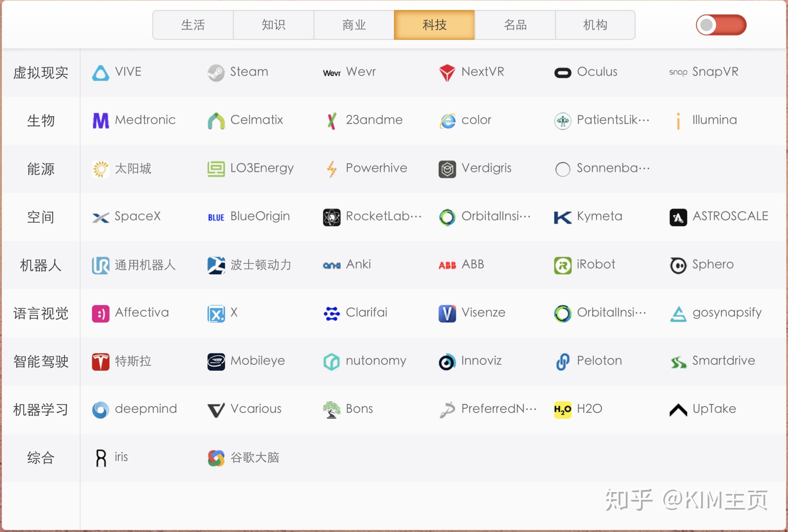The image size is (788, 532).
Task: Switch to the 知识 tab
Action: [x=273, y=25]
